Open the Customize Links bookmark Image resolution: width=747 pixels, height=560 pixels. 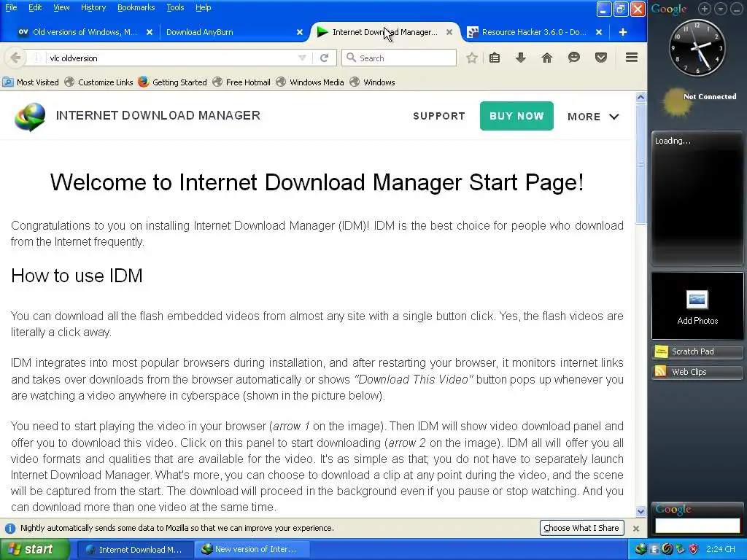98,82
